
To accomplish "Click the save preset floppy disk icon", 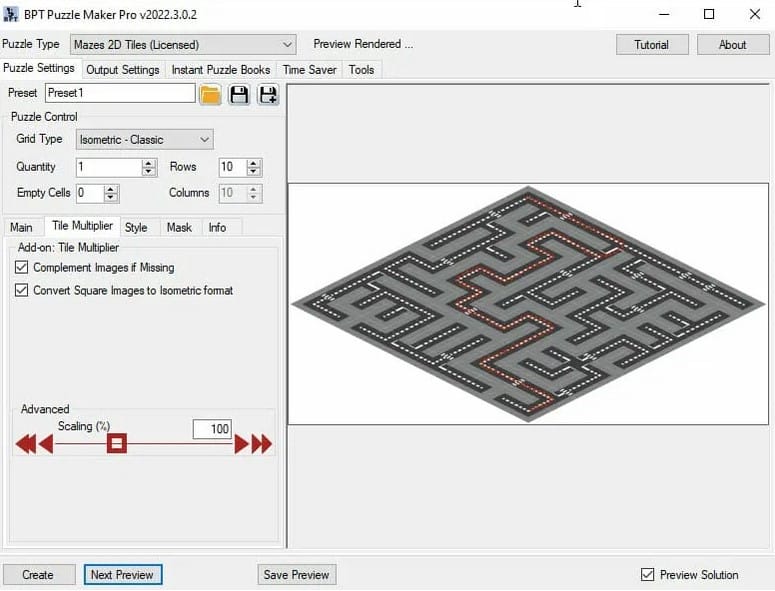I will tap(239, 94).
